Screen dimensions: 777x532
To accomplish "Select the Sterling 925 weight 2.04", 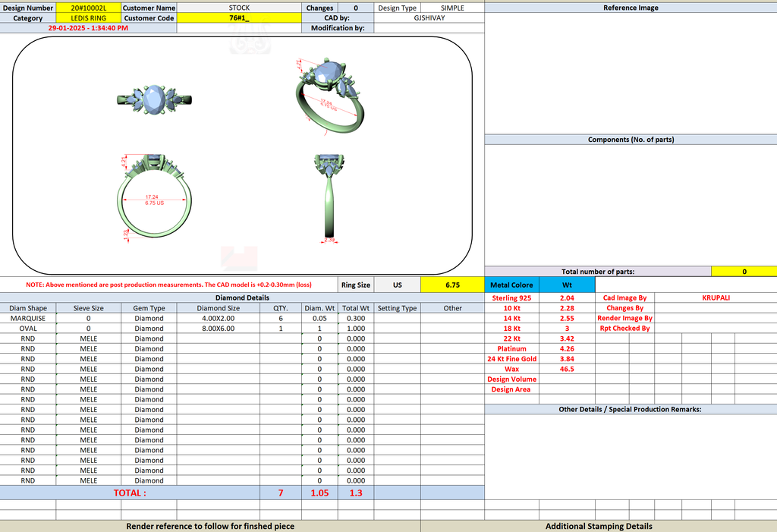I will 567,298.
